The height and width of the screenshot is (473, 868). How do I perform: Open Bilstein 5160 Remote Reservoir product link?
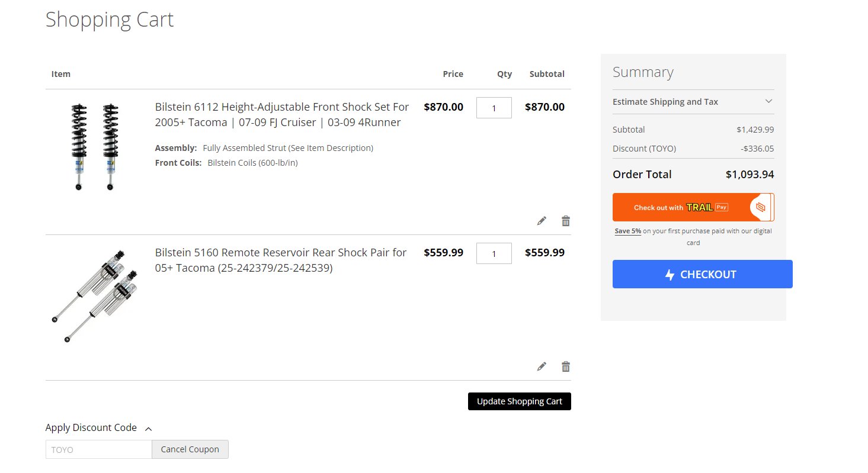[x=281, y=260]
